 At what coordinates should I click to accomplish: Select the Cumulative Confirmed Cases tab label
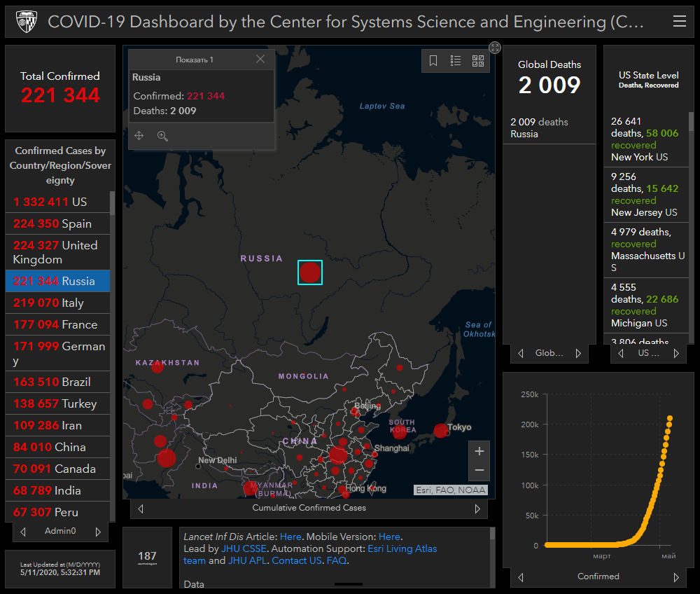pos(309,508)
